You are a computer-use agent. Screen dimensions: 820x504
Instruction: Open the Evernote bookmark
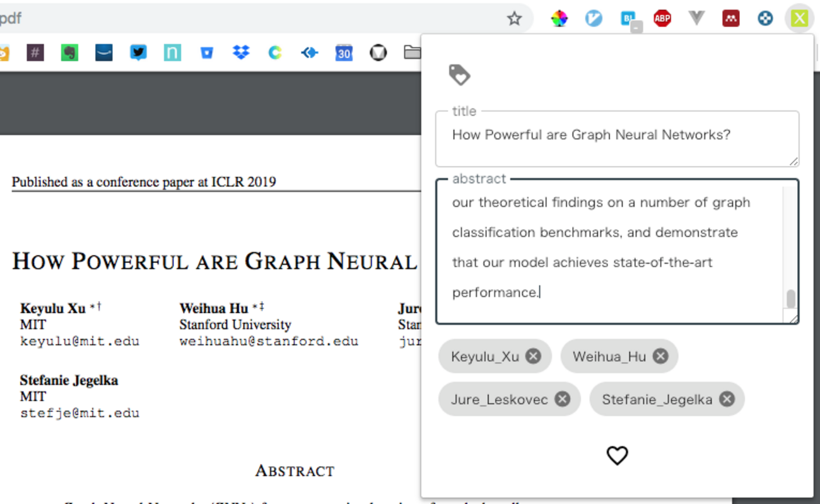coord(69,53)
